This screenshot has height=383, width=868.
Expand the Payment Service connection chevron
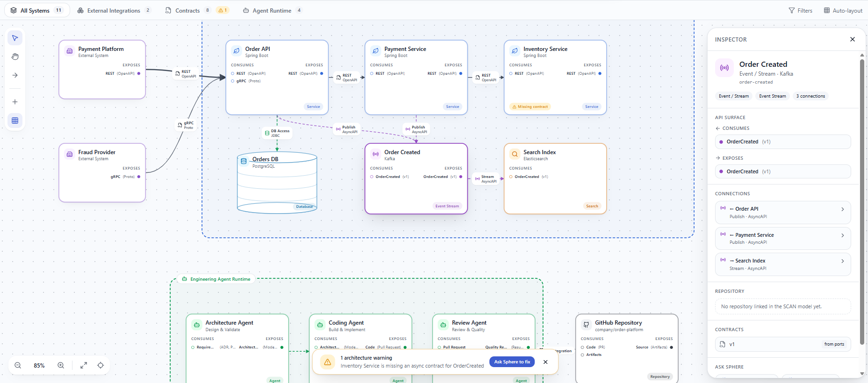843,235
